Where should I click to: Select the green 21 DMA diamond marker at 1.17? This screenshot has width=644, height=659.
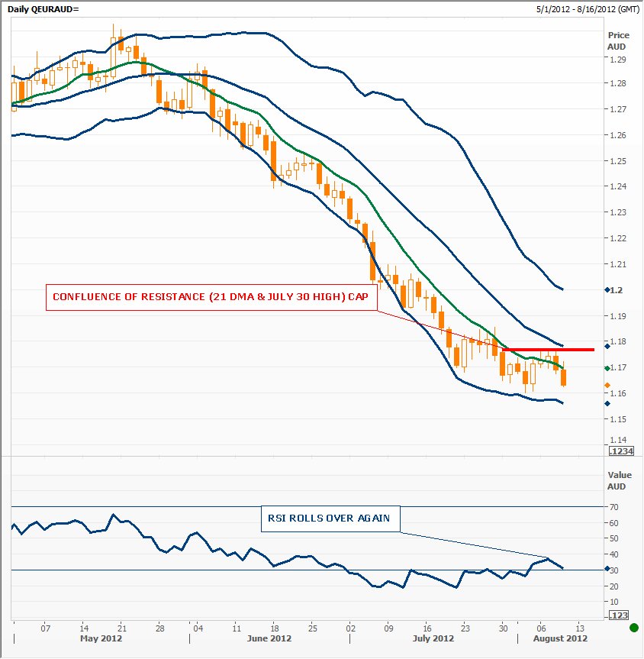tap(607, 368)
